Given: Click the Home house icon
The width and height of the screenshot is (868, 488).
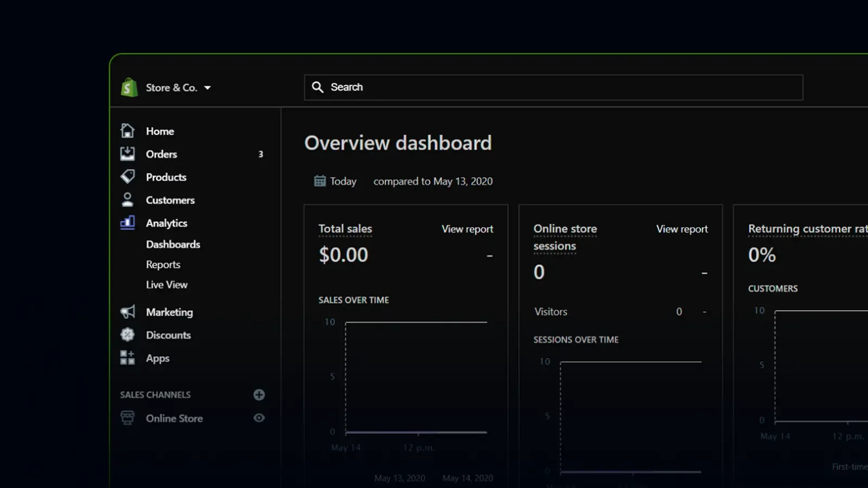Looking at the screenshot, I should (x=127, y=131).
